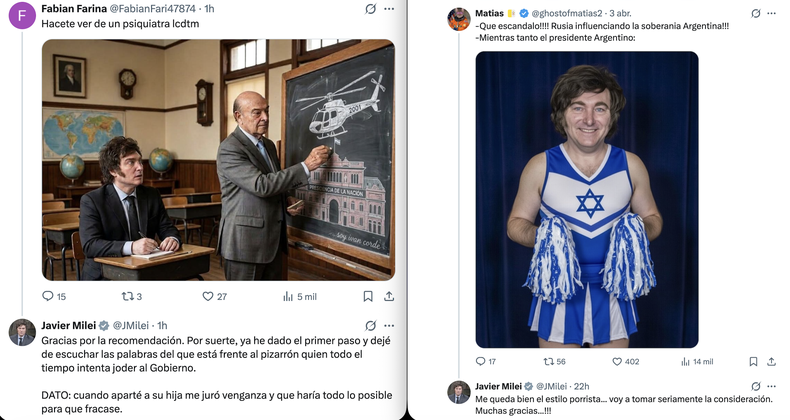Reply to Matias's tweet
This screenshot has height=420, width=790.
point(481,361)
